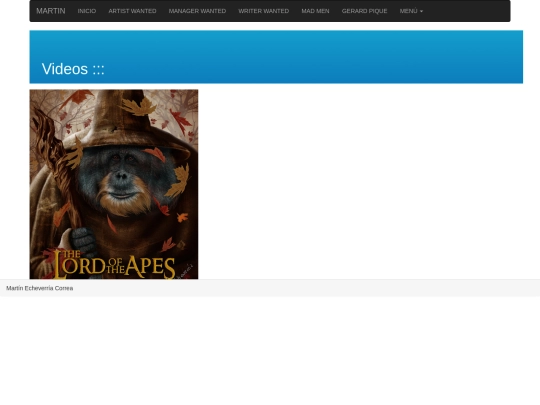Expand the MENÚ dropdown
The image size is (540, 405).
(411, 11)
